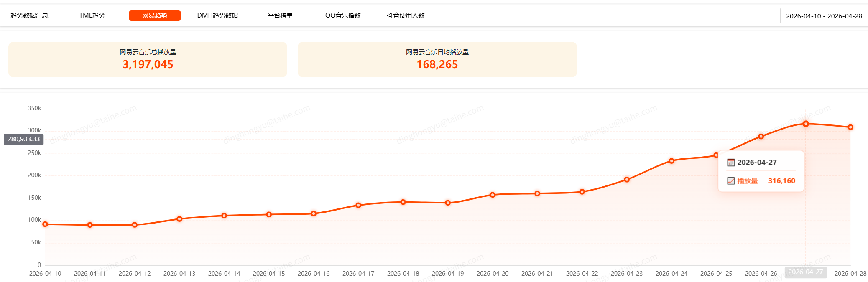Switch to the TME趋势 tab
The height and width of the screenshot is (282, 868).
point(92,15)
